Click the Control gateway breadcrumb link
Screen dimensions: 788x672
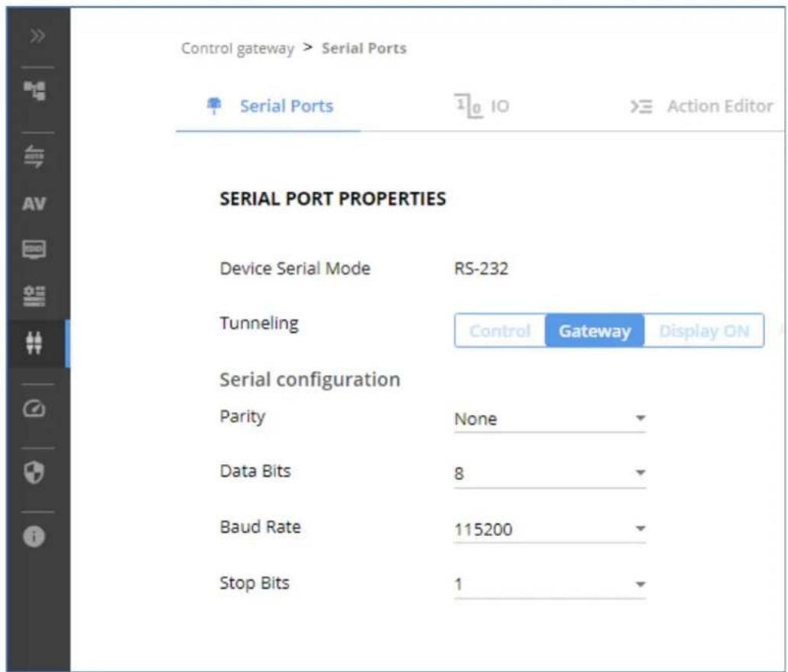coord(237,48)
